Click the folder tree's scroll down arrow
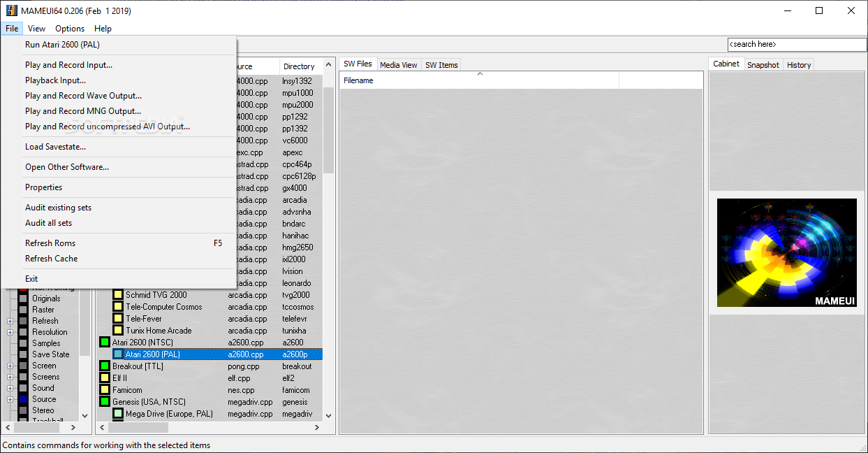This screenshot has height=453, width=868. pos(85,415)
